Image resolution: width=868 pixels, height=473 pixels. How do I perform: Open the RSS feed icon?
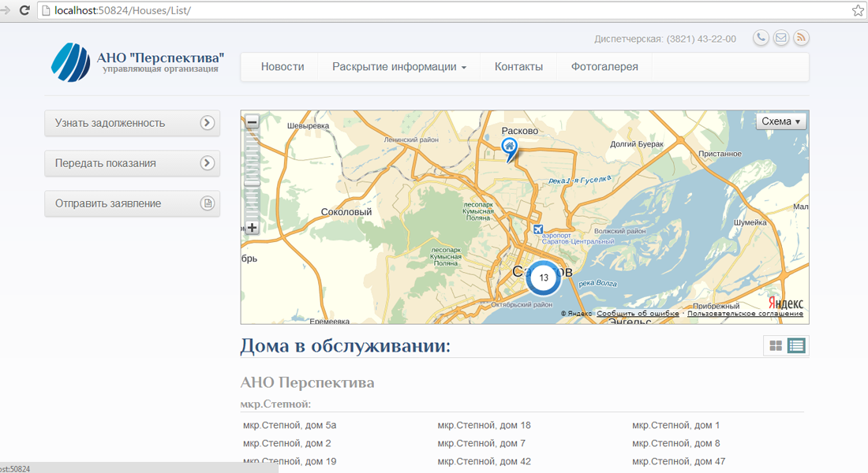(801, 38)
